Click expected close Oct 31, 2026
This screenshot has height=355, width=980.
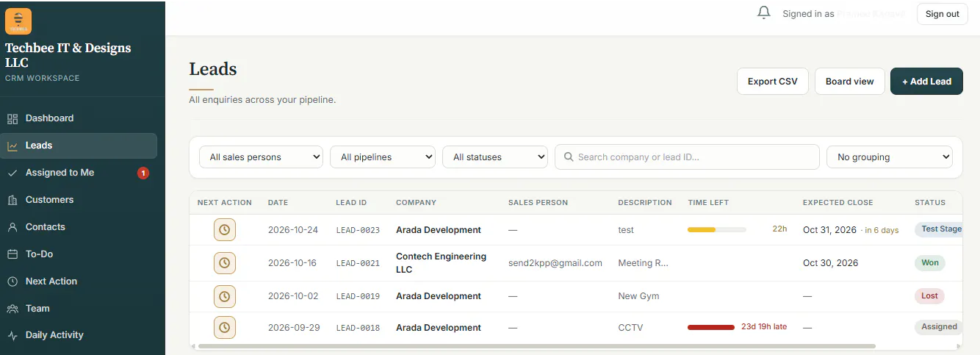(829, 230)
